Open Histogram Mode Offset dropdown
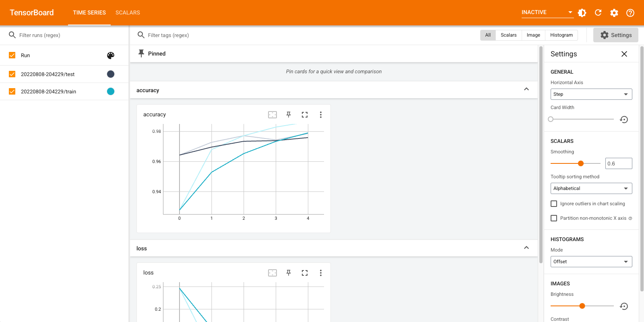 (x=591, y=262)
